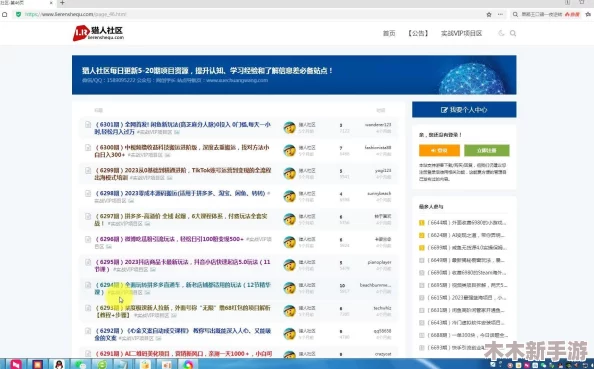Open the red square taskbar icon
The height and width of the screenshot is (369, 594).
click(38, 364)
